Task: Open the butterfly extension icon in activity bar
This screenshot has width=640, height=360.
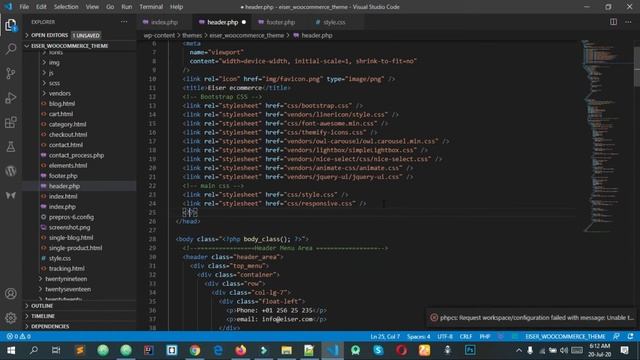Action: (11, 195)
